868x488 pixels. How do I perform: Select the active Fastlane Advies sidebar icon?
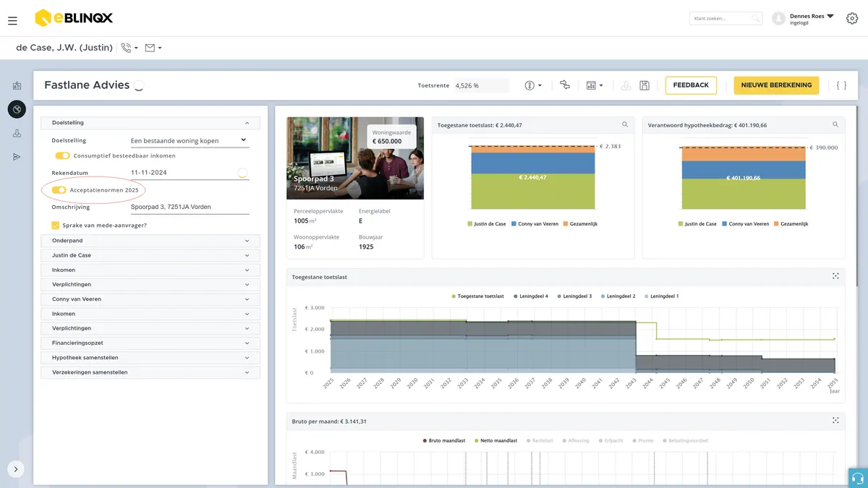[x=17, y=109]
